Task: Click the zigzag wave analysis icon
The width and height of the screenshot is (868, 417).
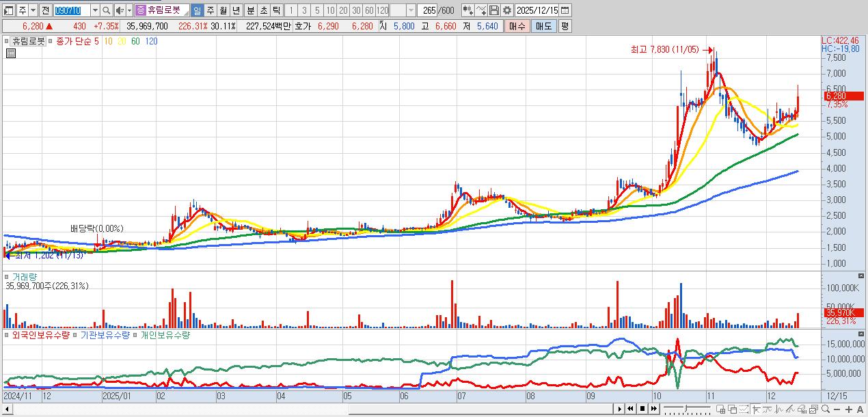Action: [779, 409]
